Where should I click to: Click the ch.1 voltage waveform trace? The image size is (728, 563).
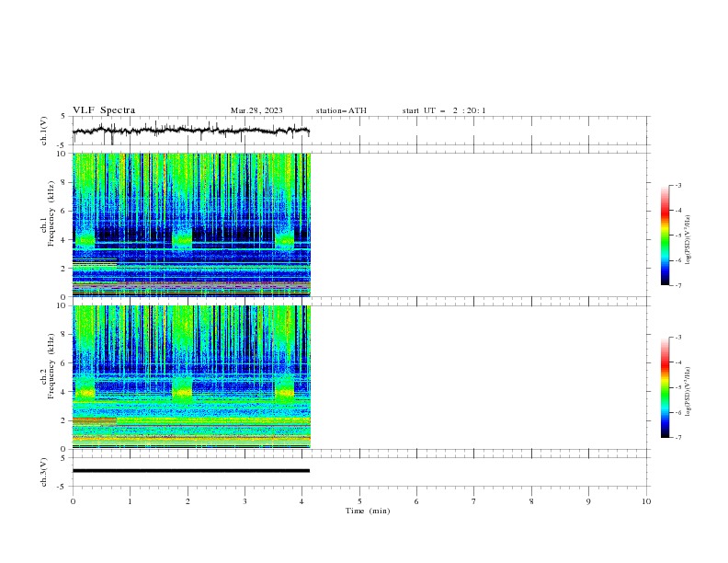click(191, 131)
